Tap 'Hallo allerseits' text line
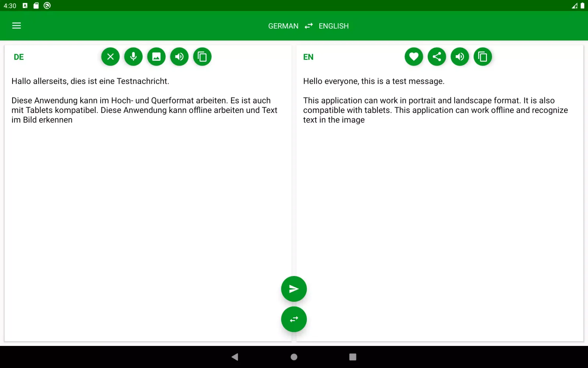This screenshot has height=368, width=588. coord(90,81)
